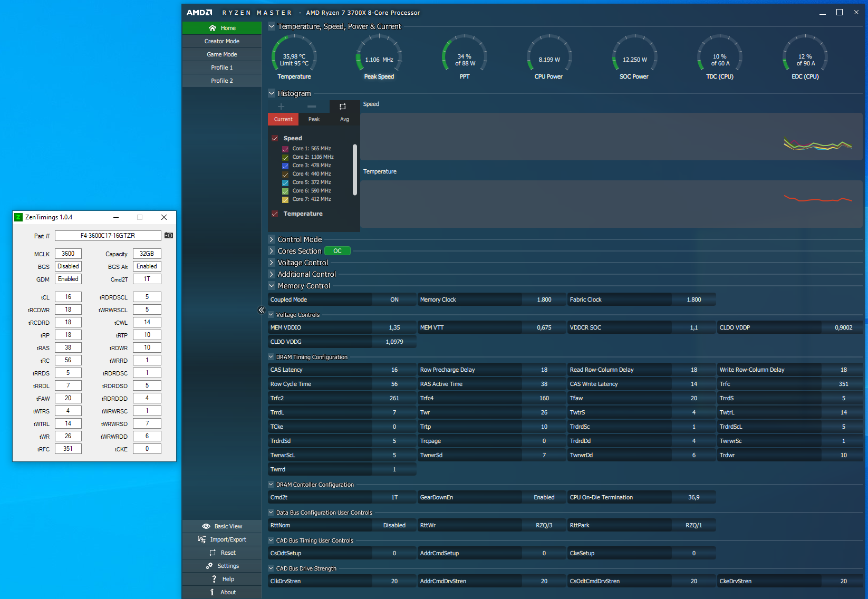Select the Current histogram tab
This screenshot has width=868, height=599.
click(x=283, y=119)
